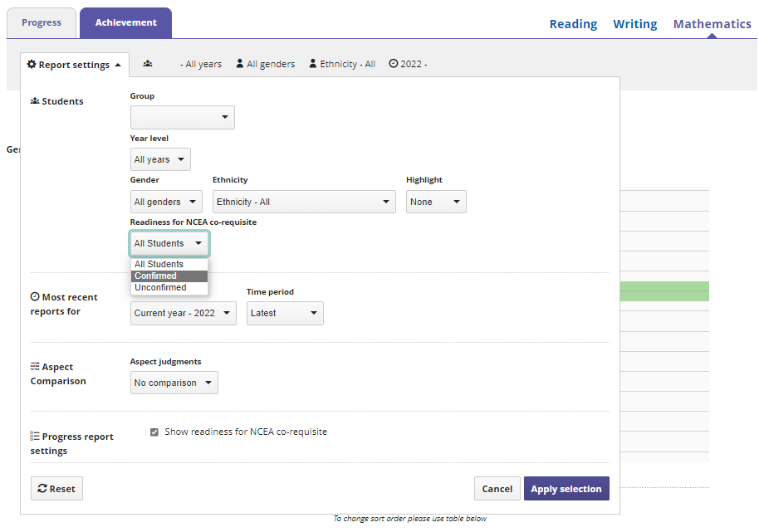Click the Cancel button
Viewport: 759px width, 532px height.
(497, 489)
